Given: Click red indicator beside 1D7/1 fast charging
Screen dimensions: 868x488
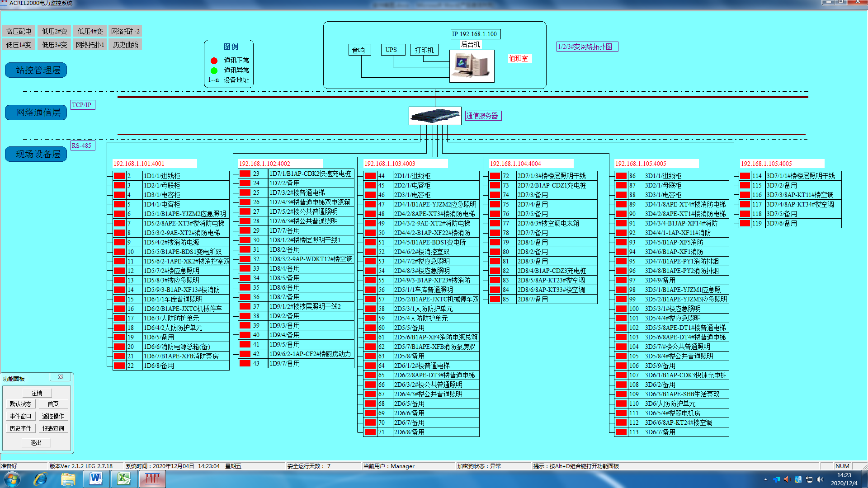Looking at the screenshot, I should 245,174.
